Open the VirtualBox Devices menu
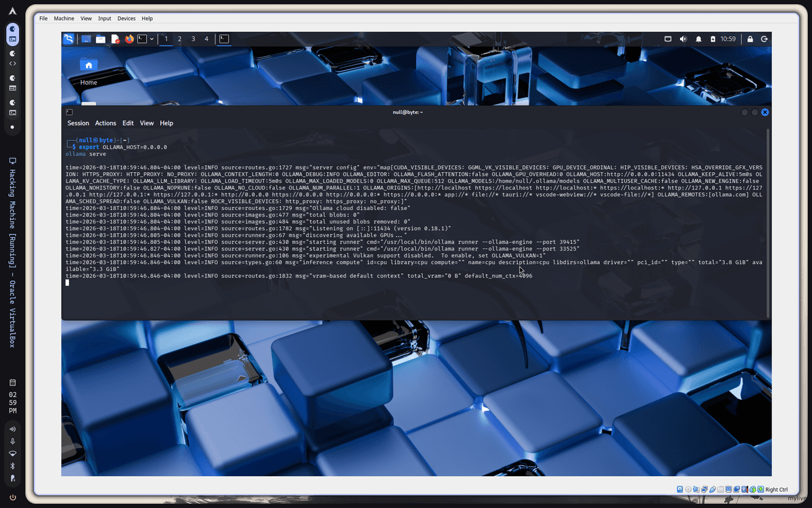The width and height of the screenshot is (812, 508). (127, 18)
